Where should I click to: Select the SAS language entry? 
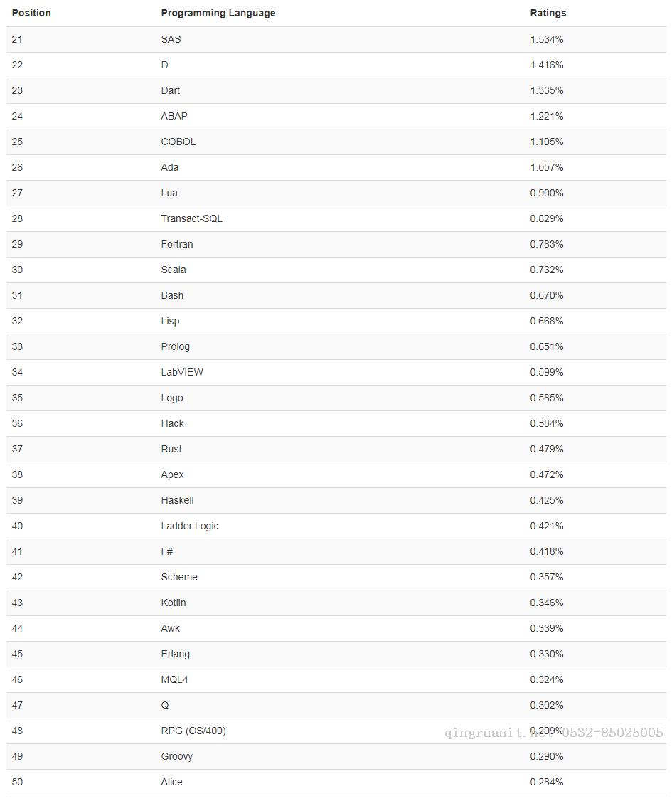coord(171,39)
